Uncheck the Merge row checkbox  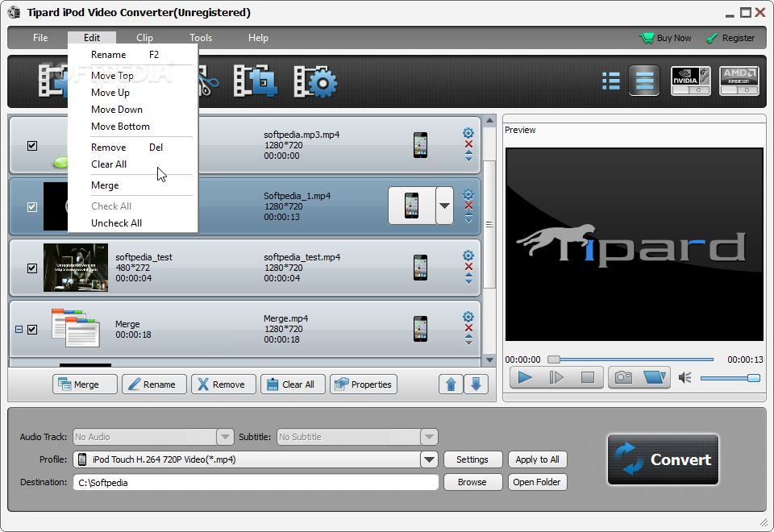point(32,329)
